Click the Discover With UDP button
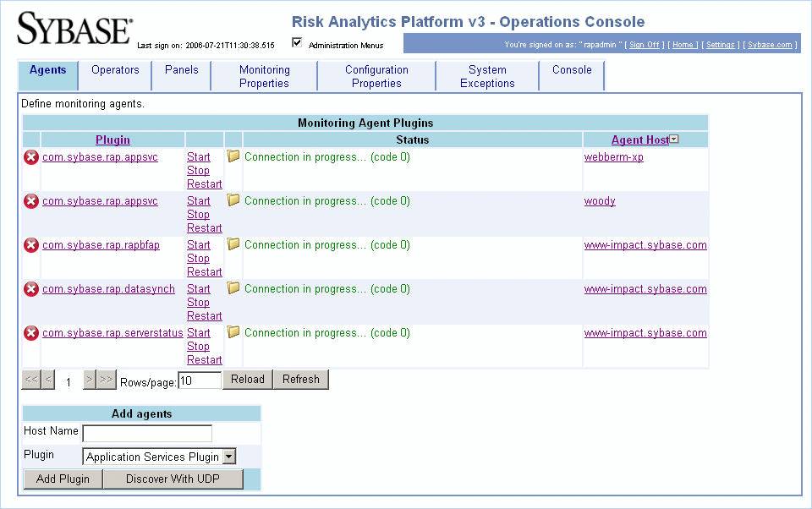The width and height of the screenshot is (812, 509). 173,479
